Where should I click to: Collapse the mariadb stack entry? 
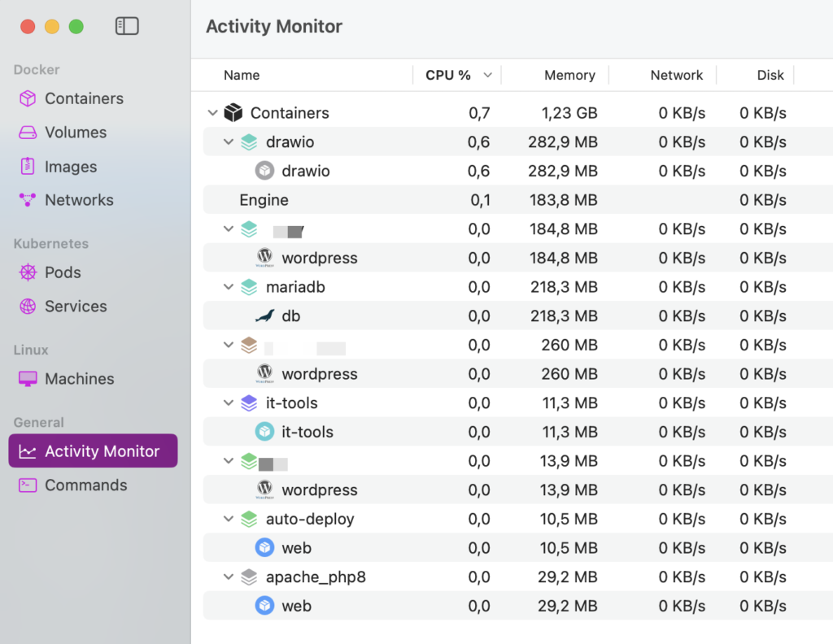point(229,286)
